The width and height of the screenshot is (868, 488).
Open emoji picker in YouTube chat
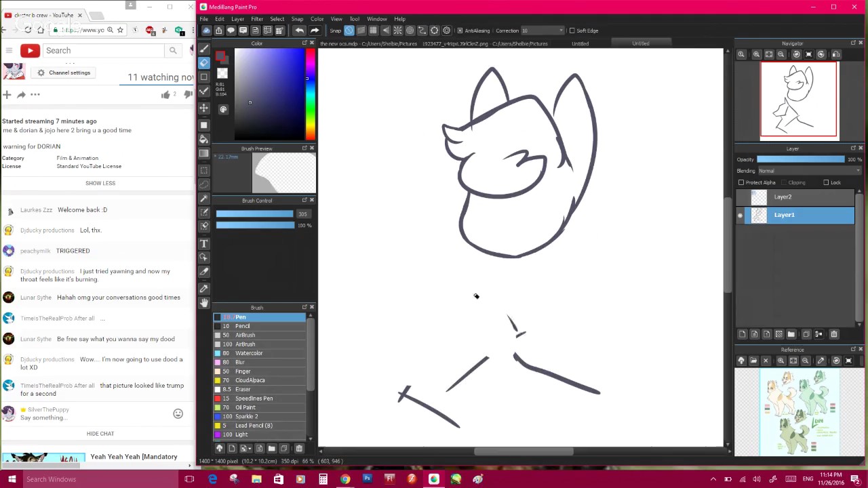click(x=178, y=413)
